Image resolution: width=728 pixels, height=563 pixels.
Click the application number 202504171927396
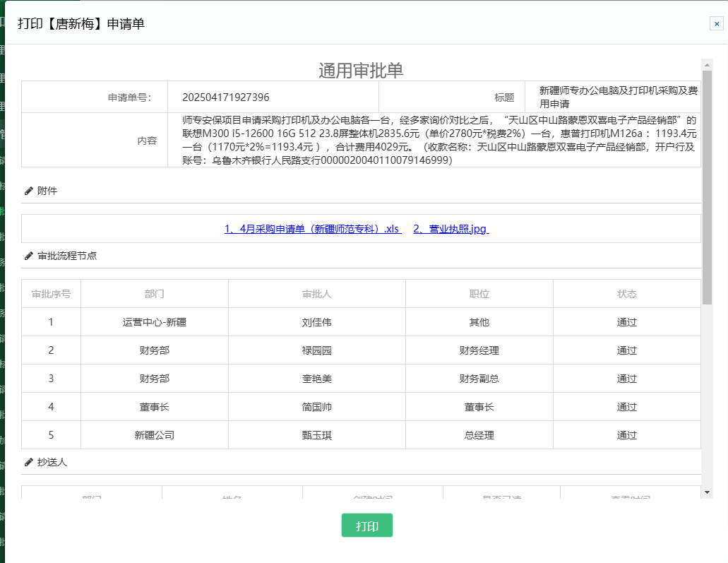point(225,97)
